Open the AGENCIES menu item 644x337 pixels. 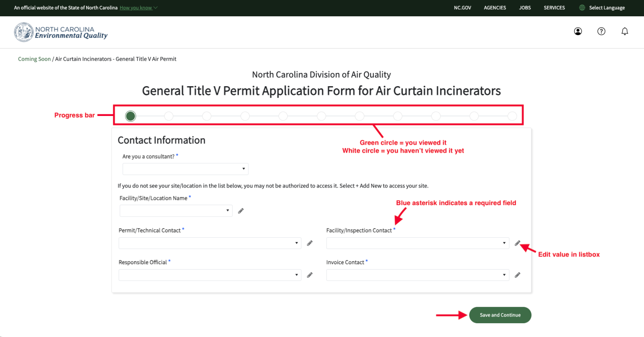tap(495, 8)
